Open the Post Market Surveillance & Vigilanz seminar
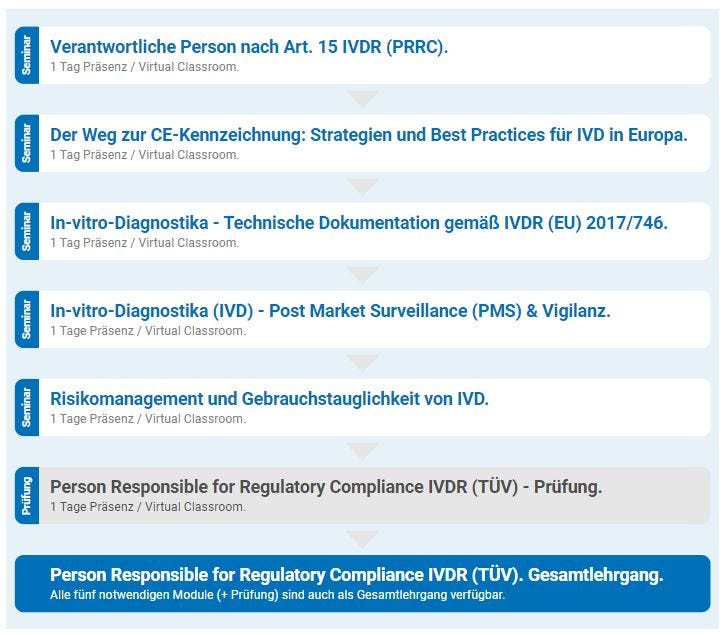724x635 pixels. [330, 310]
